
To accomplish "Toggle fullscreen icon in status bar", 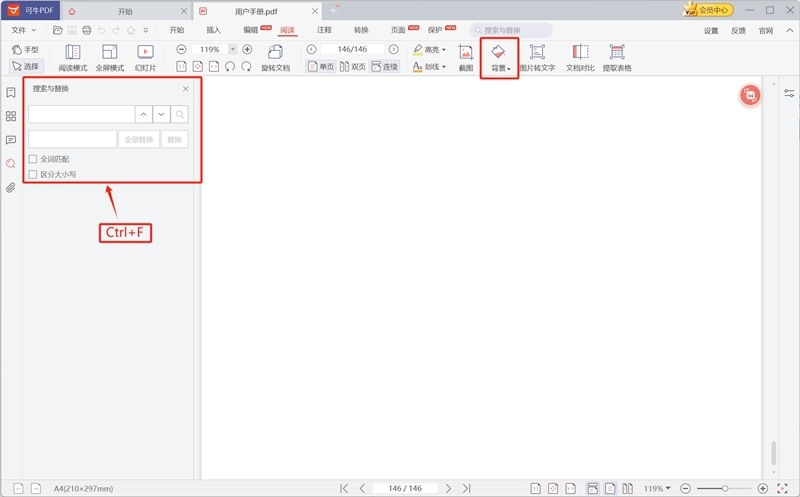I will tap(782, 488).
